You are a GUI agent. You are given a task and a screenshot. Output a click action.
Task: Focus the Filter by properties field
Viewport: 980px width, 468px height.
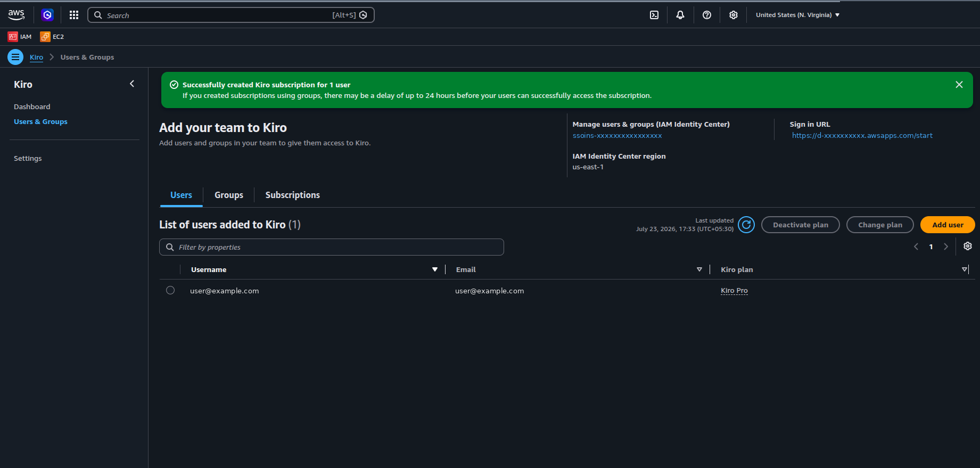332,247
